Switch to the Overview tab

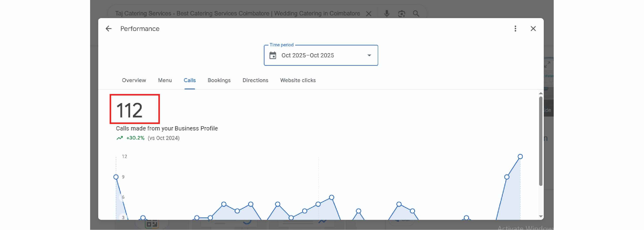click(x=134, y=80)
